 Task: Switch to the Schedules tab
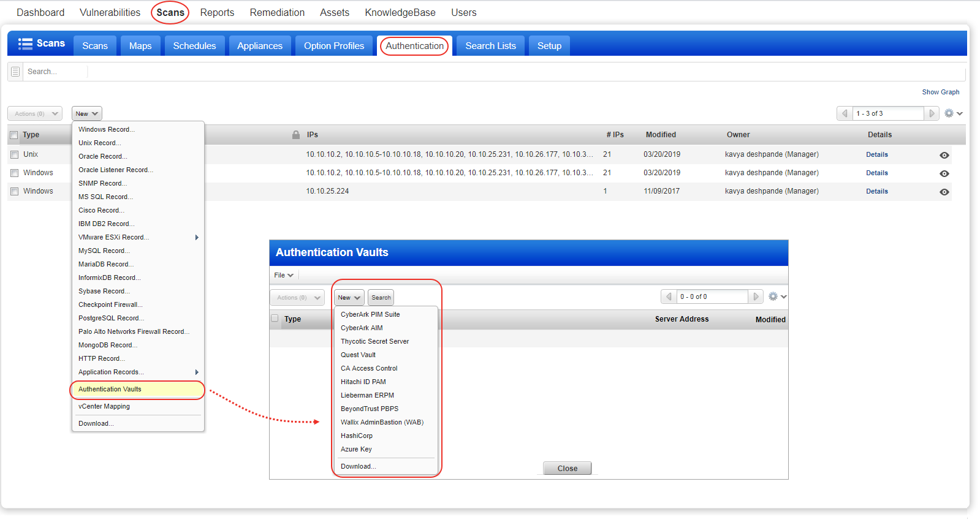(194, 46)
